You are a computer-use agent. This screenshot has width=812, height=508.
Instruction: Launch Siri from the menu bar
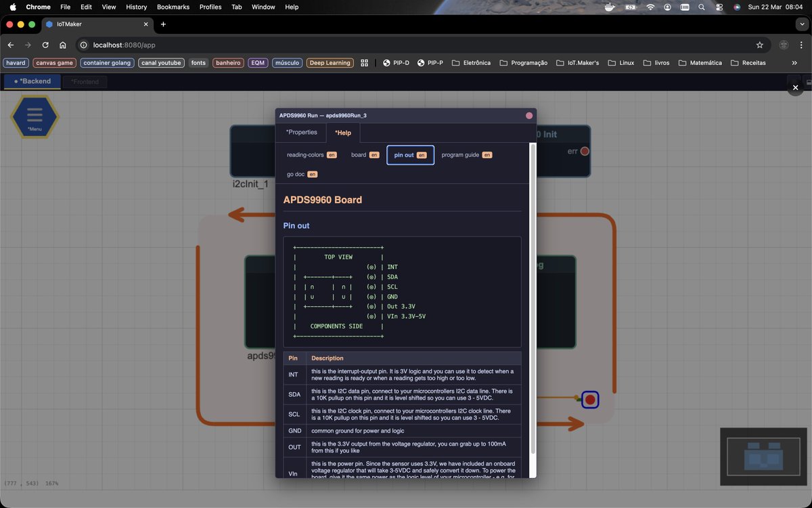click(x=737, y=7)
